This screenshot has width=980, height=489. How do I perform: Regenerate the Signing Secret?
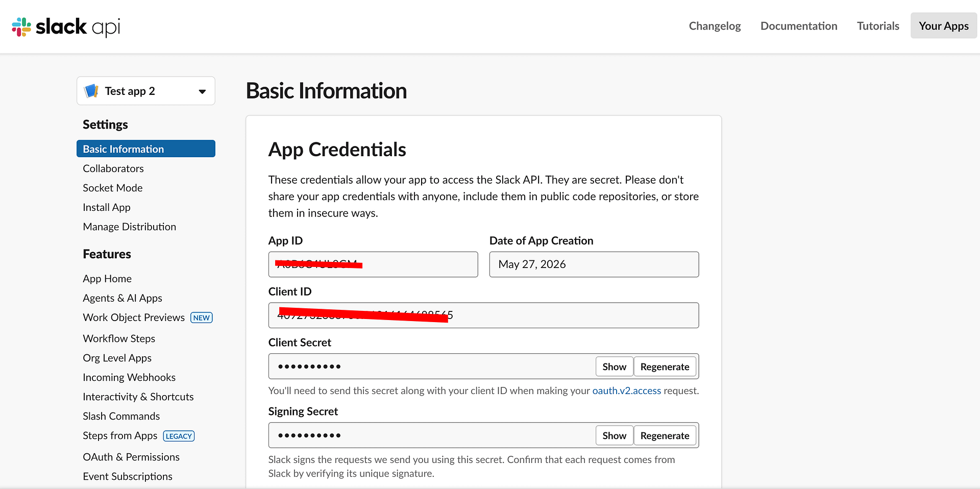click(665, 435)
